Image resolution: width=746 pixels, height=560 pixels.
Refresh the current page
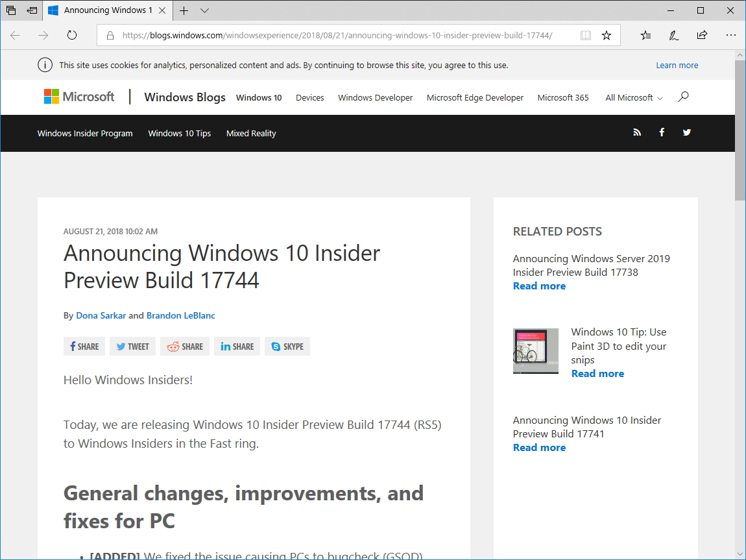coord(71,35)
